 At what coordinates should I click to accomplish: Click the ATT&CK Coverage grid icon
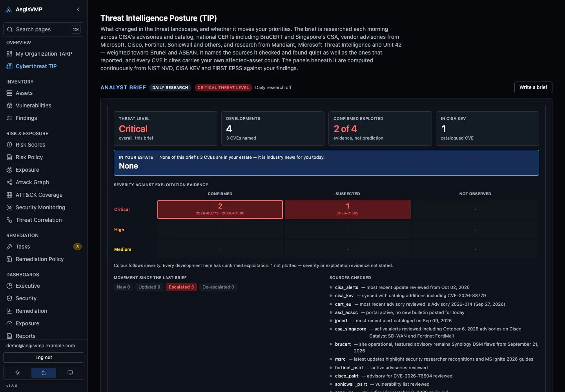pyautogui.click(x=9, y=195)
